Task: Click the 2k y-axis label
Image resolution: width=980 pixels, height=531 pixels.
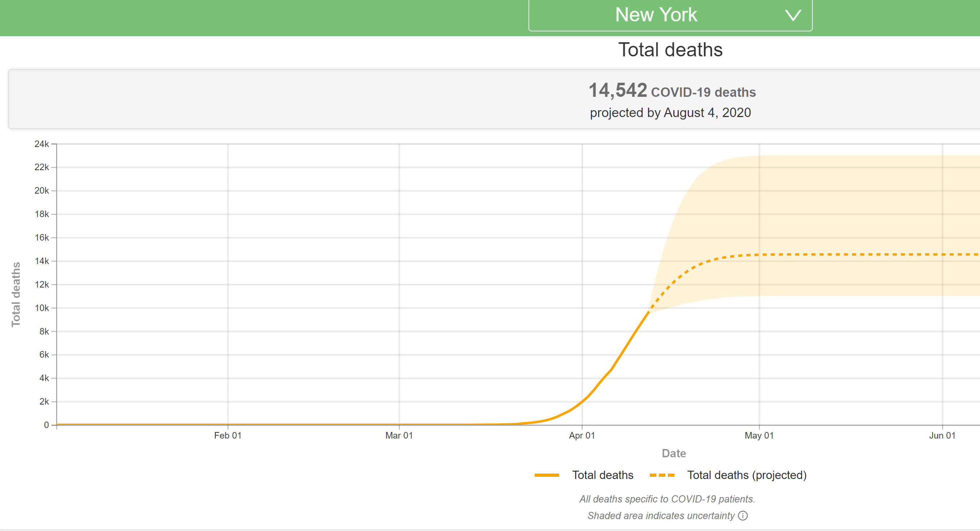Action: click(44, 401)
